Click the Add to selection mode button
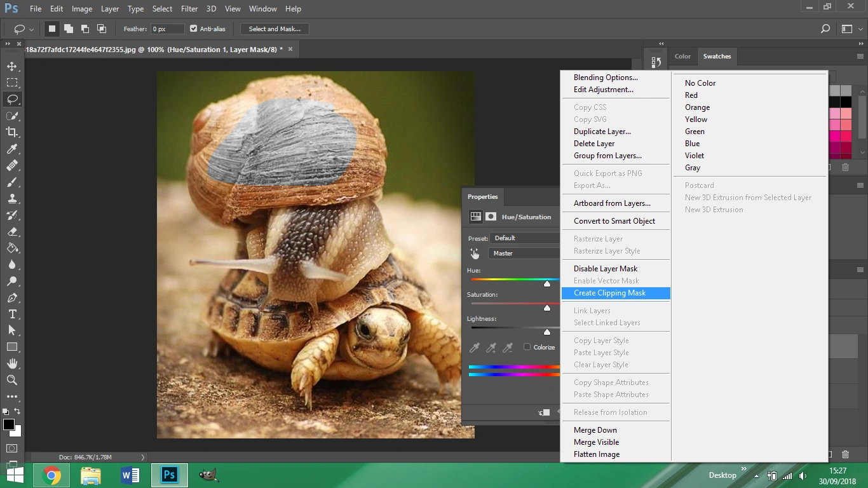 pos(69,29)
